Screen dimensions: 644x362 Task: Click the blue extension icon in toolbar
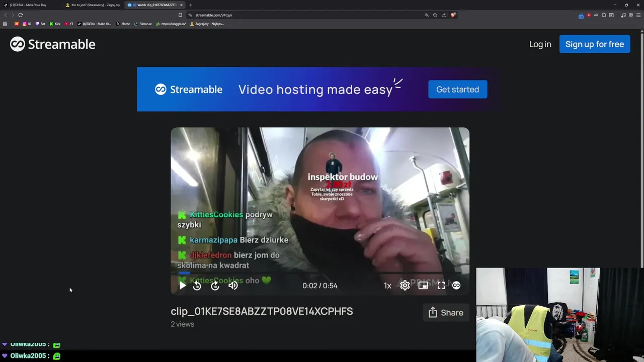(x=581, y=16)
